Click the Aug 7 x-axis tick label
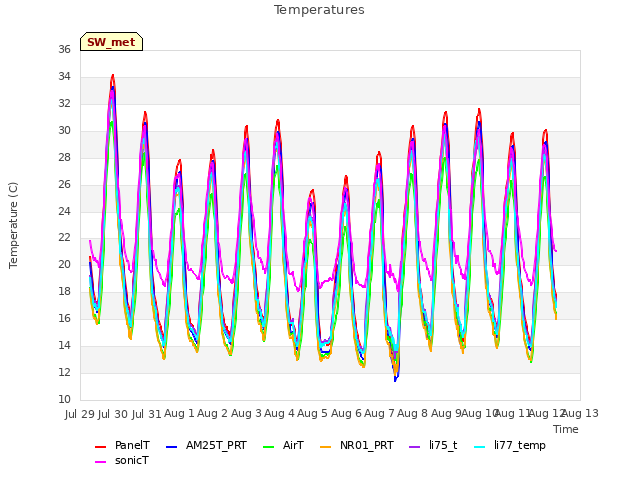Screen dimensions: 640x480 point(379,413)
